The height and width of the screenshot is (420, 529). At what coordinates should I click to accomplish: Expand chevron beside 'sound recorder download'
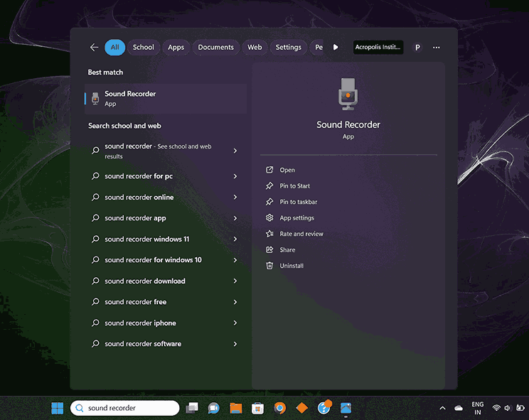coord(235,281)
